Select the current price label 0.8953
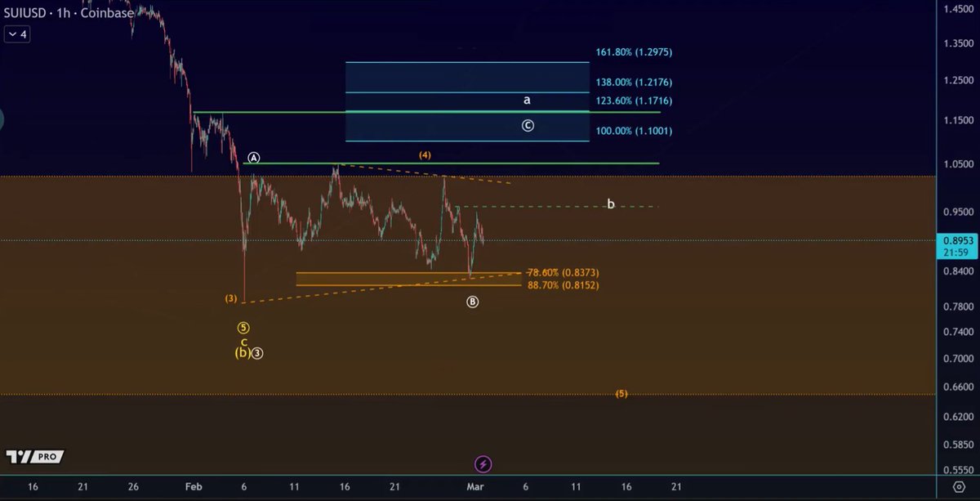The height and width of the screenshot is (501, 980). click(x=958, y=240)
